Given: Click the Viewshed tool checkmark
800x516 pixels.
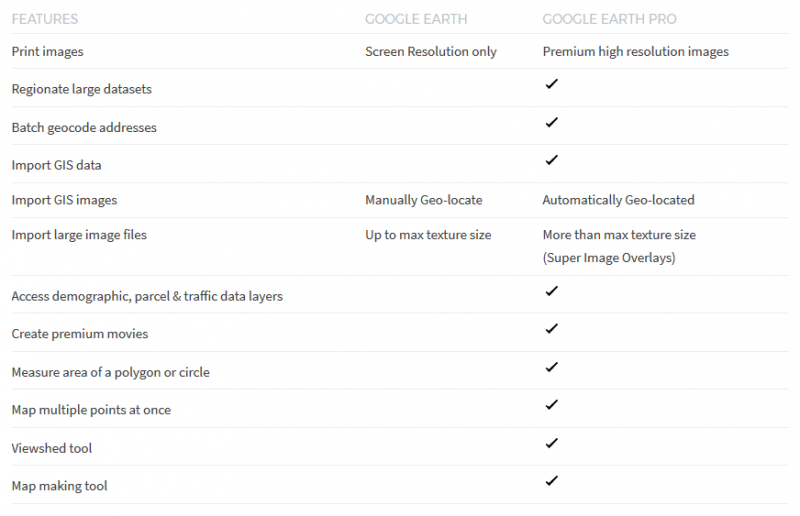Looking at the screenshot, I should [x=551, y=443].
